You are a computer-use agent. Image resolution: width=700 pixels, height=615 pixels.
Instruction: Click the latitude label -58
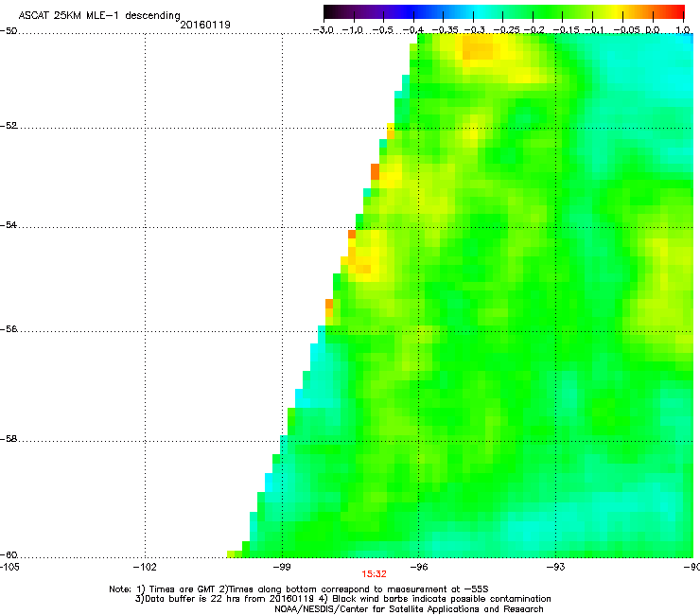(9, 439)
